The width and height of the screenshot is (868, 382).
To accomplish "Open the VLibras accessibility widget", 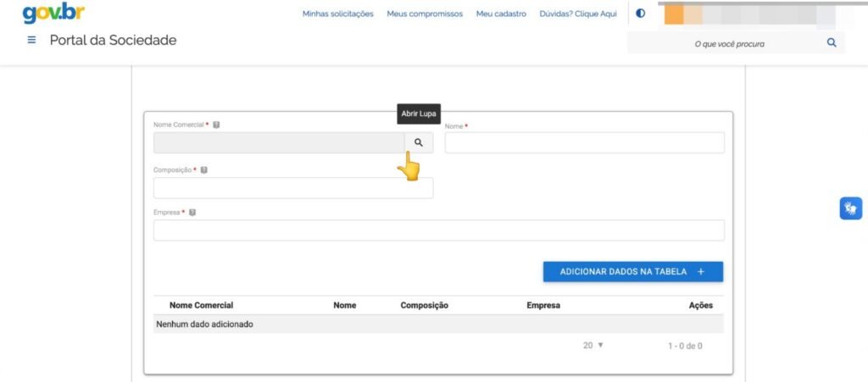I will pos(850,208).
